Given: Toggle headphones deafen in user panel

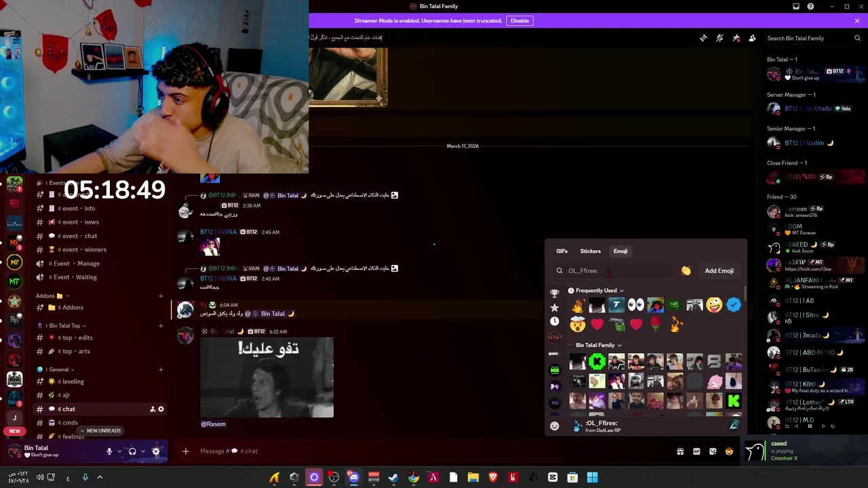Looking at the screenshot, I should click(132, 451).
